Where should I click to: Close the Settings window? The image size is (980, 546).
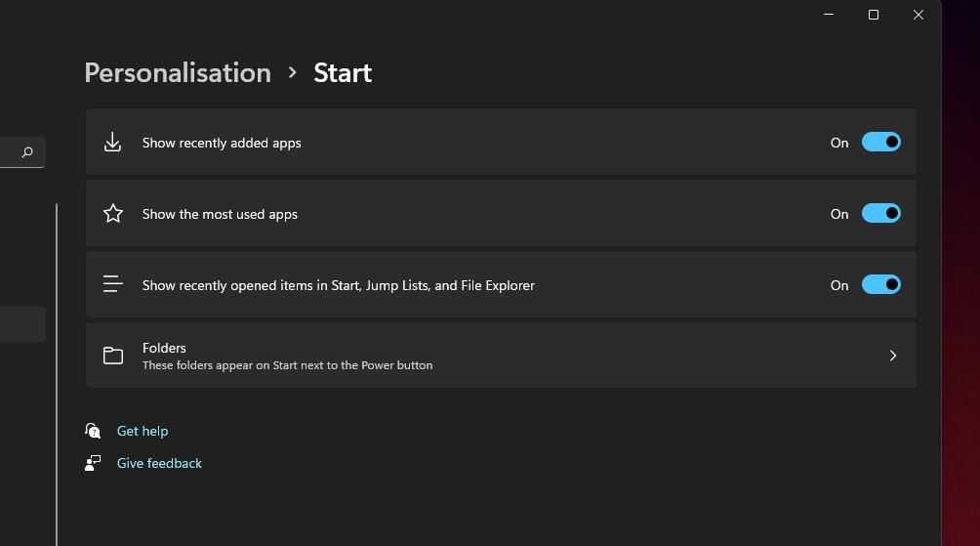pyautogui.click(x=919, y=15)
